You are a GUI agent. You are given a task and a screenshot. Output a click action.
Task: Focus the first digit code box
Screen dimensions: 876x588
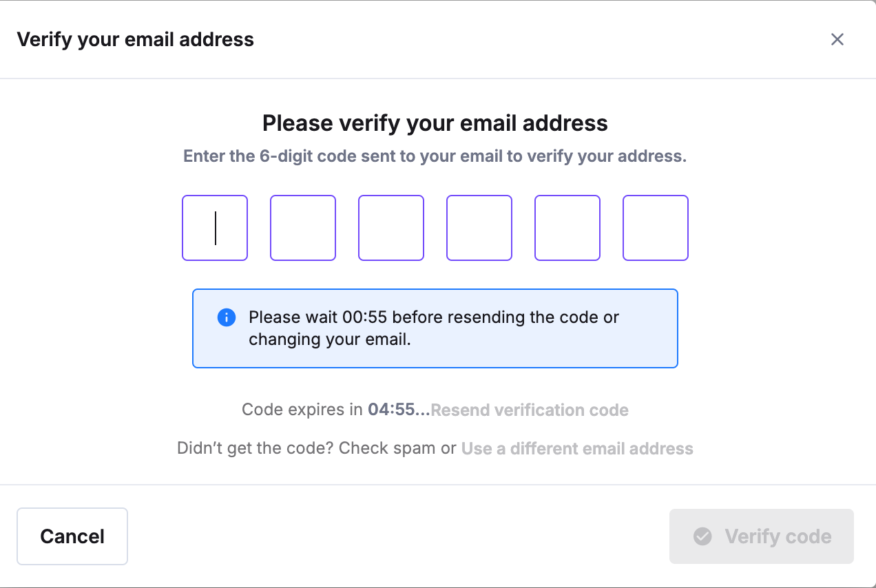pos(215,228)
